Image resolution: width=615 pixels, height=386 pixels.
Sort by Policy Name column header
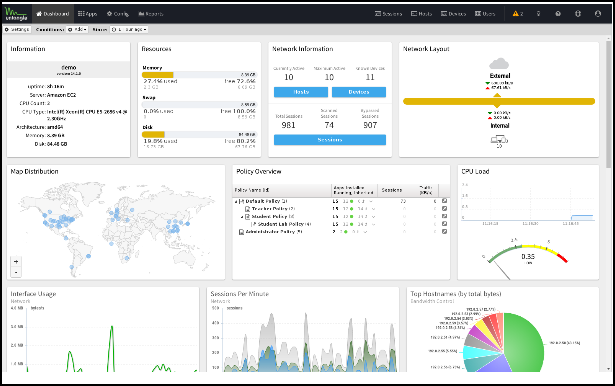282,190
